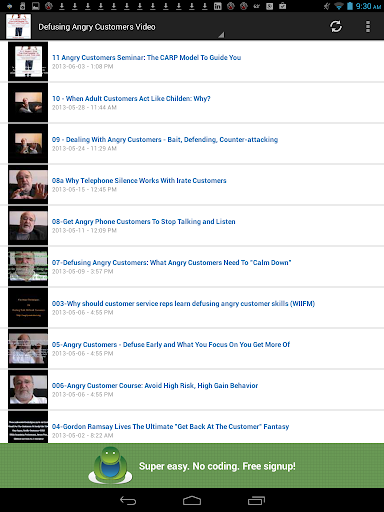Tap the refresh icon in the header
Screen dimensions: 384x512
point(336,27)
